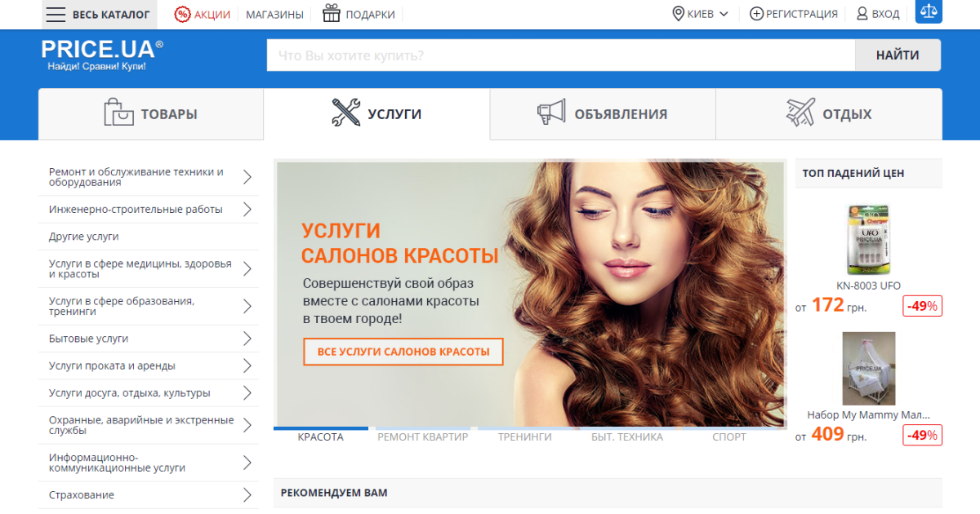This screenshot has height=514, width=980.
Task: Expand Услуги досуга, отдыха, культуры chevron
Action: (247, 393)
